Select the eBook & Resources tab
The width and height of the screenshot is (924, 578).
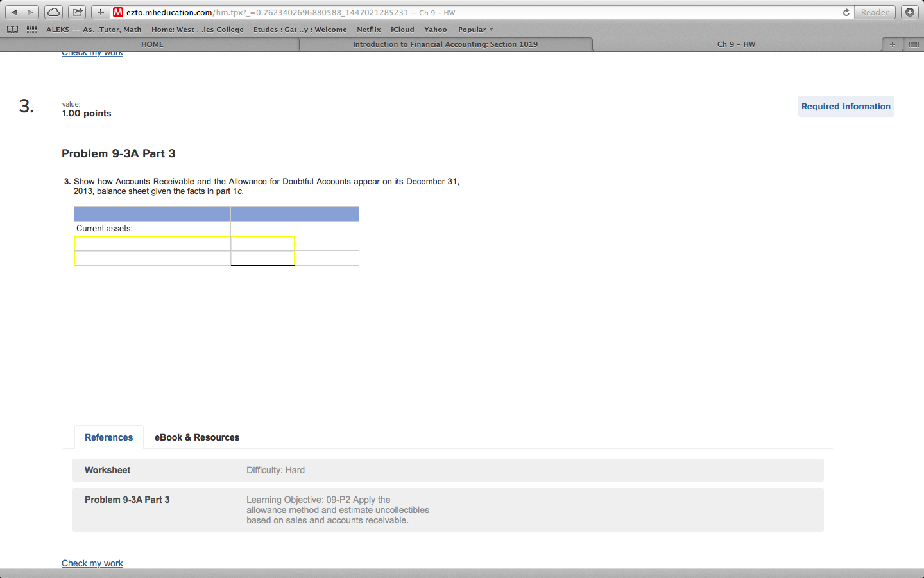click(197, 437)
